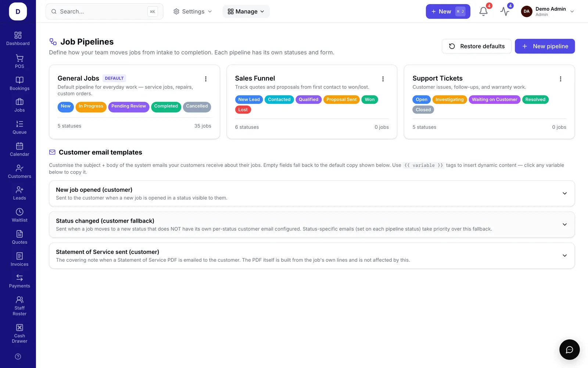The width and height of the screenshot is (588, 368).
Task: Click the Resolved status pill
Action: point(535,100)
